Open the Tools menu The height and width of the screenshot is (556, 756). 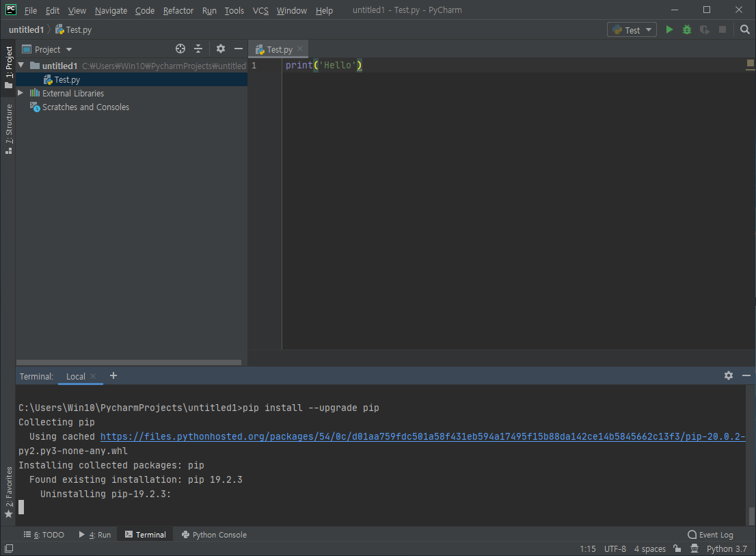click(x=234, y=11)
